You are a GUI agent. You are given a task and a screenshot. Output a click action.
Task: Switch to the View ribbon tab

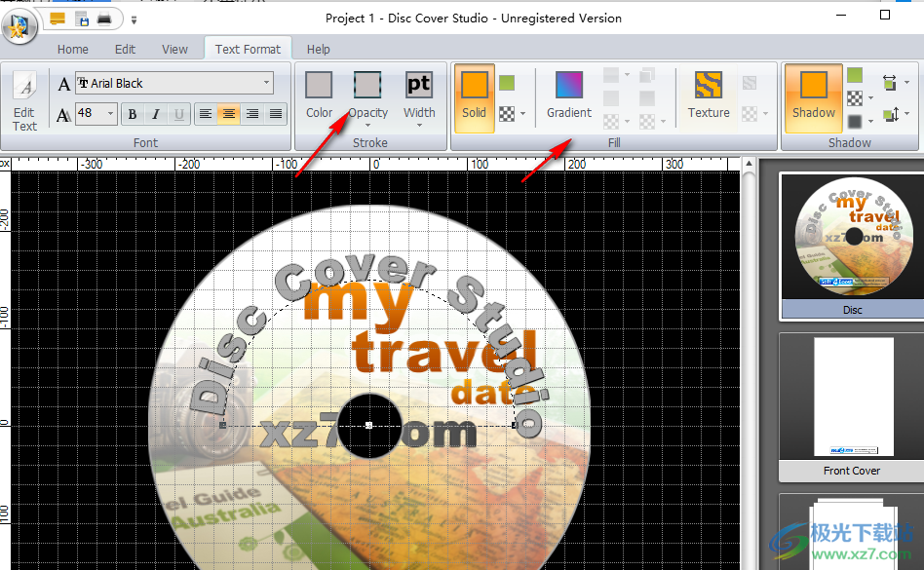click(x=175, y=50)
